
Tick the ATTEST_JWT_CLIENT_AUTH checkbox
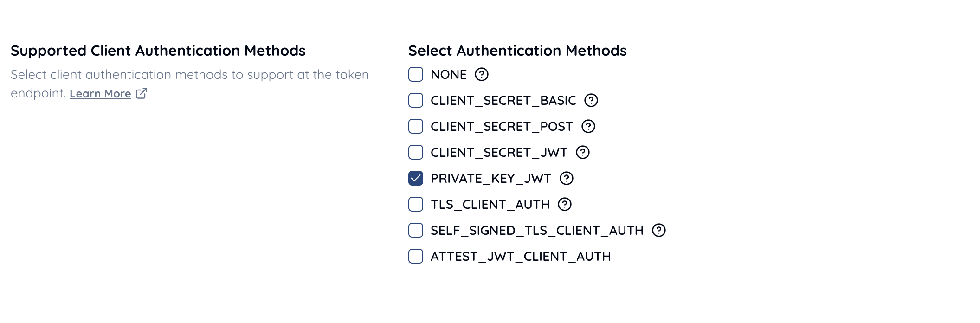click(x=416, y=256)
